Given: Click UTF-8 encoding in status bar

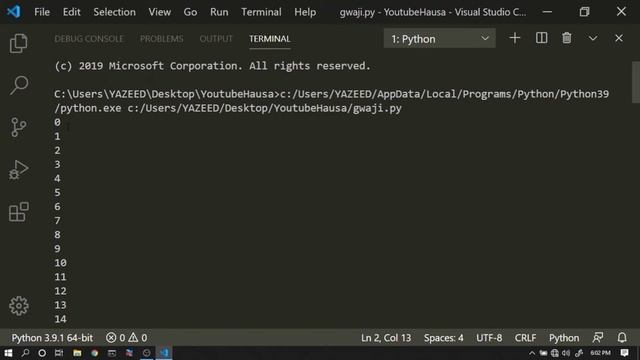Looking at the screenshot, I should tap(489, 338).
